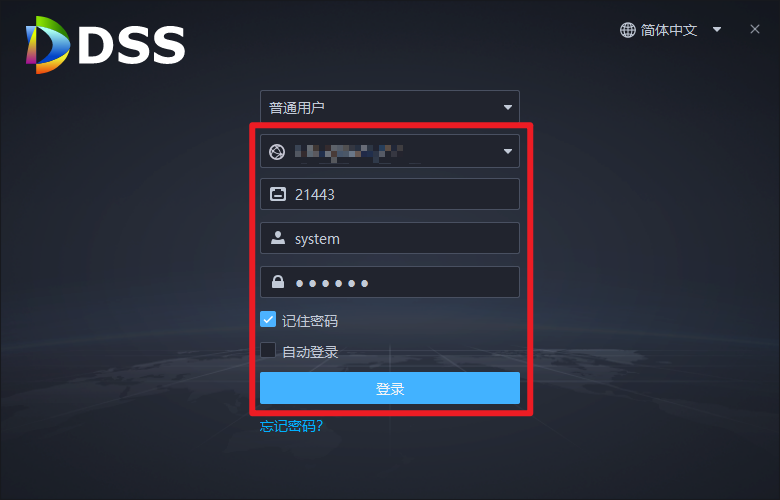
Task: Click the colorful DSS logo icon
Action: pos(48,45)
